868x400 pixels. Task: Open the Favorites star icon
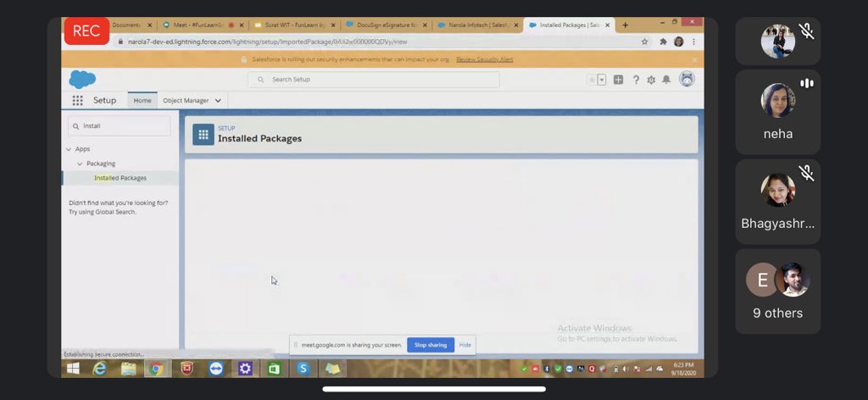pos(592,80)
